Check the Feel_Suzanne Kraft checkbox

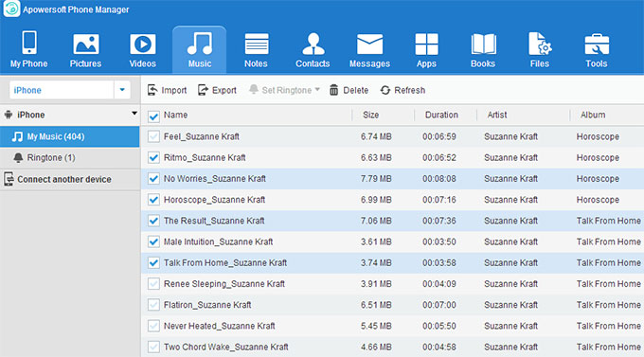coord(153,136)
